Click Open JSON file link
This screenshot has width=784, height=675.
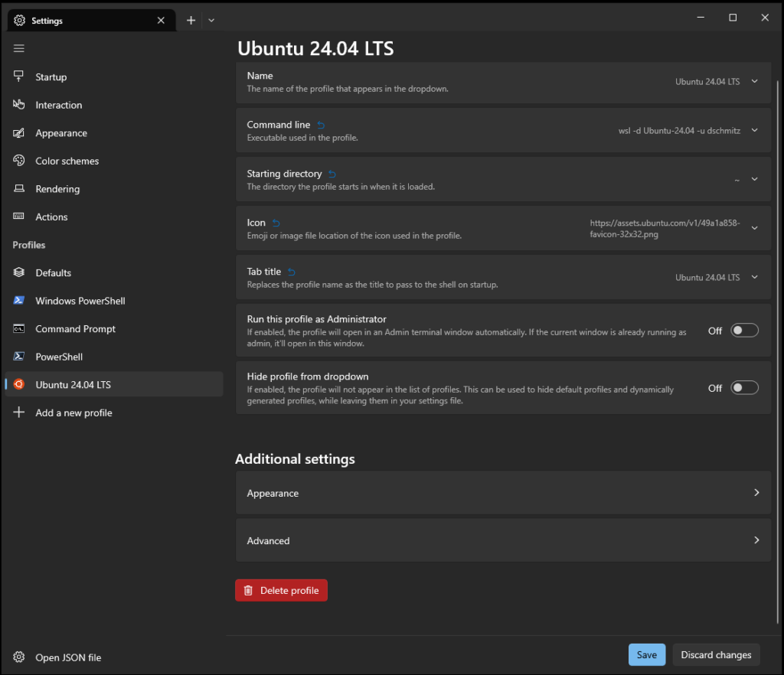click(114, 657)
